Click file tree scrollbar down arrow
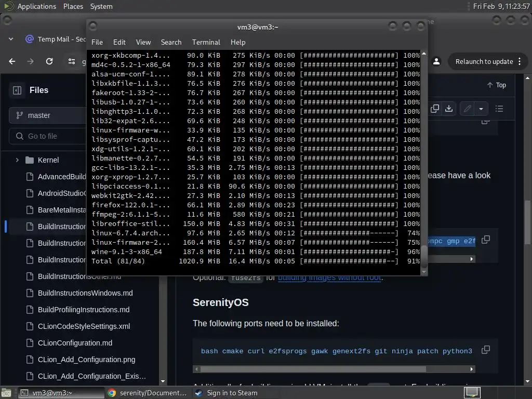The width and height of the screenshot is (532, 399). pos(163,382)
